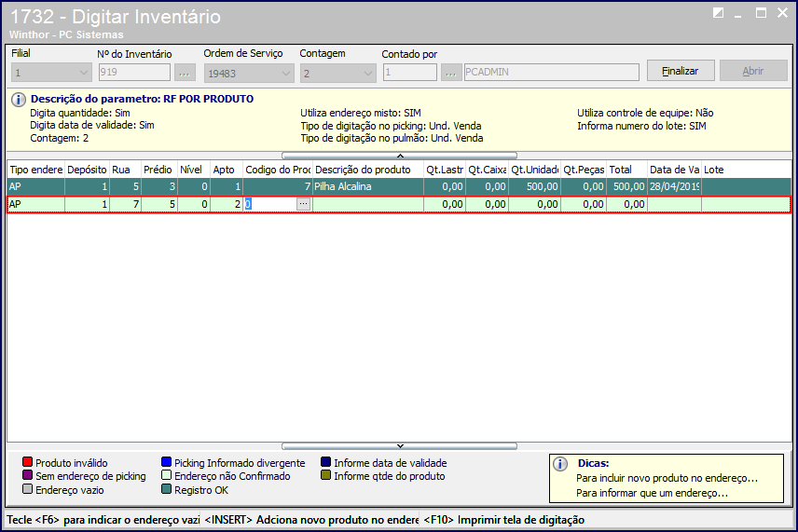This screenshot has width=798, height=532.
Task: Click the F10 Imprimir tela status hint
Action: [503, 520]
